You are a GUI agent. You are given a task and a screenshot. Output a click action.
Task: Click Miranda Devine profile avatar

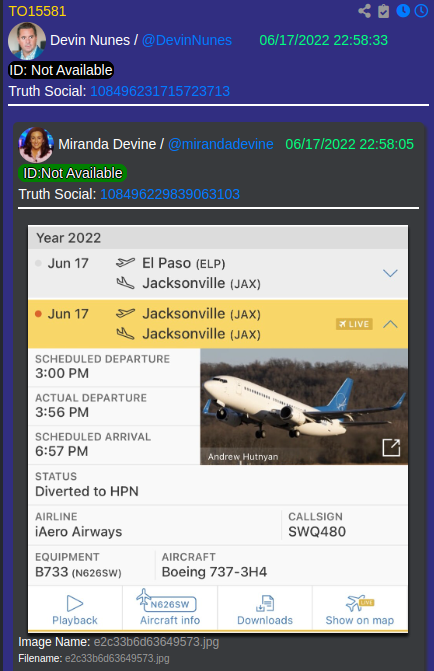coord(36,144)
